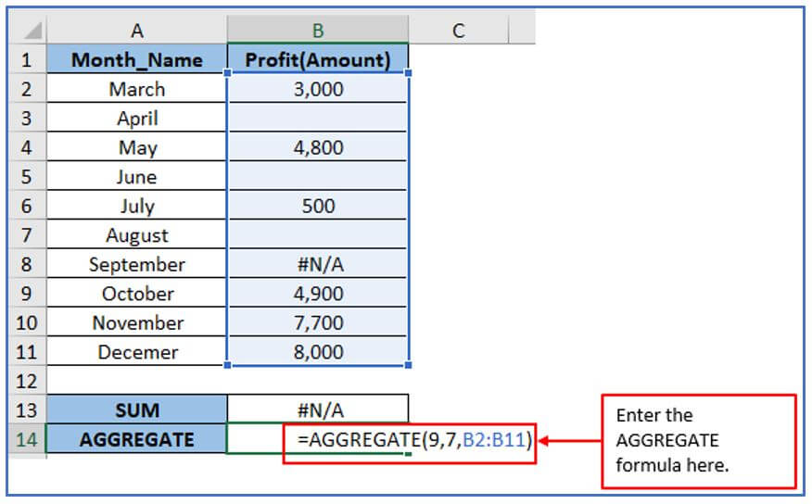Screen dimensions: 812x504
Task: Click the SUM label cell
Action: pyautogui.click(x=136, y=409)
